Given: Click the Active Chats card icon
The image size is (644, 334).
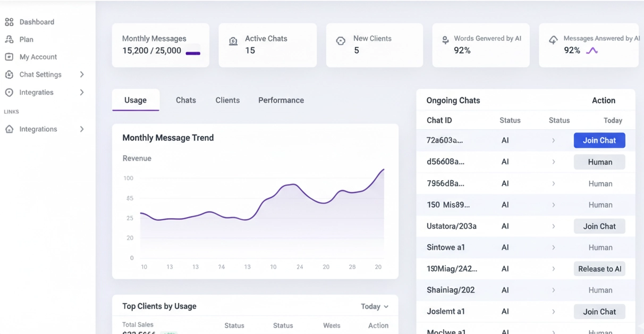Looking at the screenshot, I should tap(233, 41).
